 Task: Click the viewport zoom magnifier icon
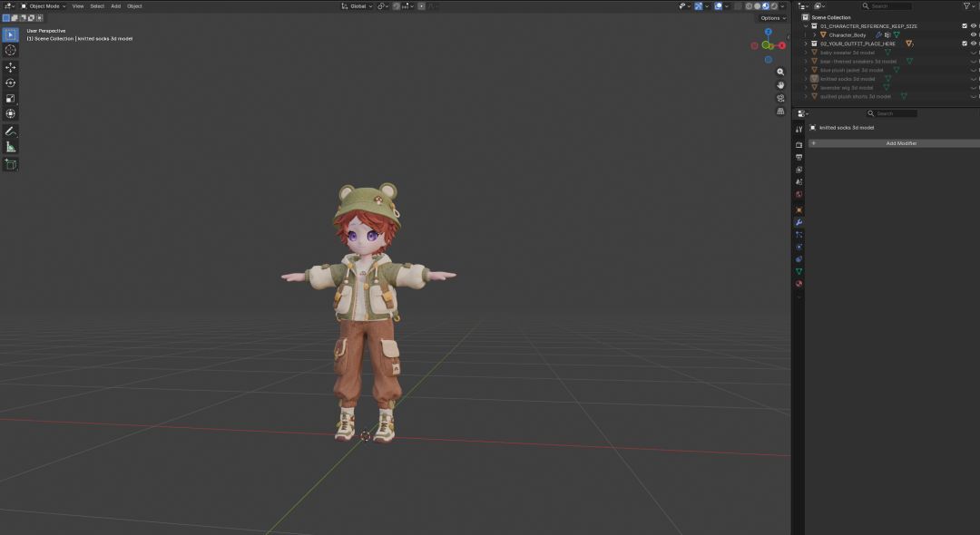780,72
